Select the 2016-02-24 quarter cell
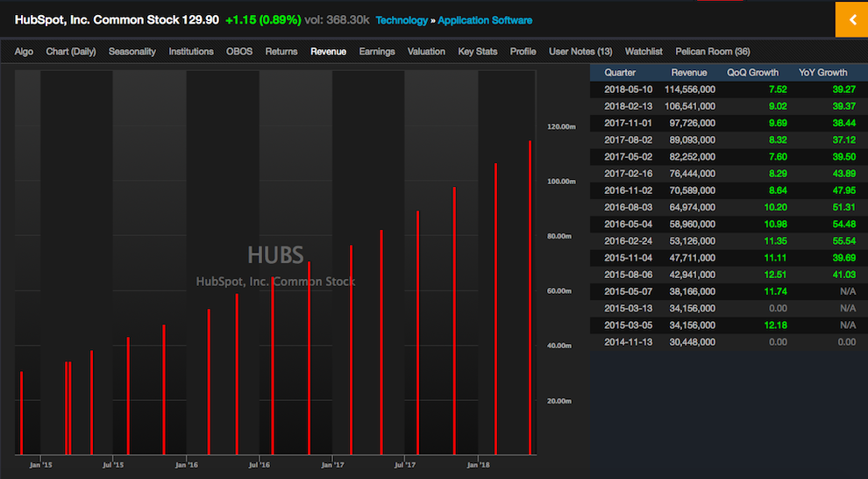 (x=629, y=241)
